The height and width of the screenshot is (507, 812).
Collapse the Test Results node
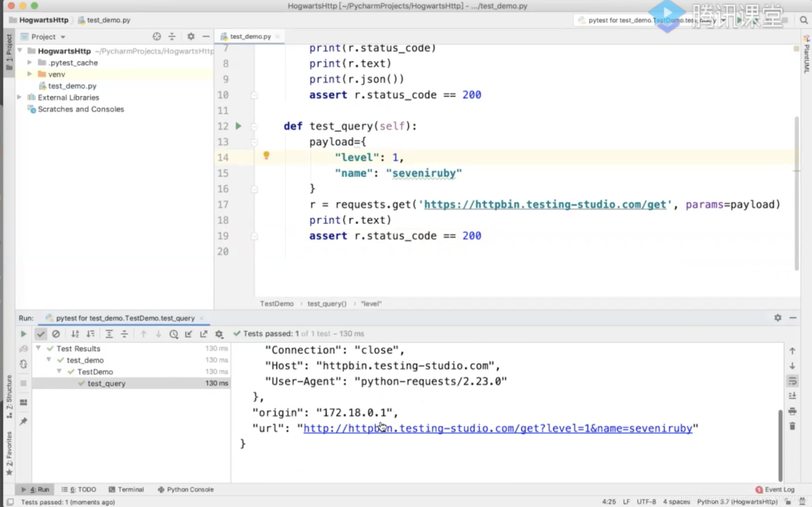(38, 348)
